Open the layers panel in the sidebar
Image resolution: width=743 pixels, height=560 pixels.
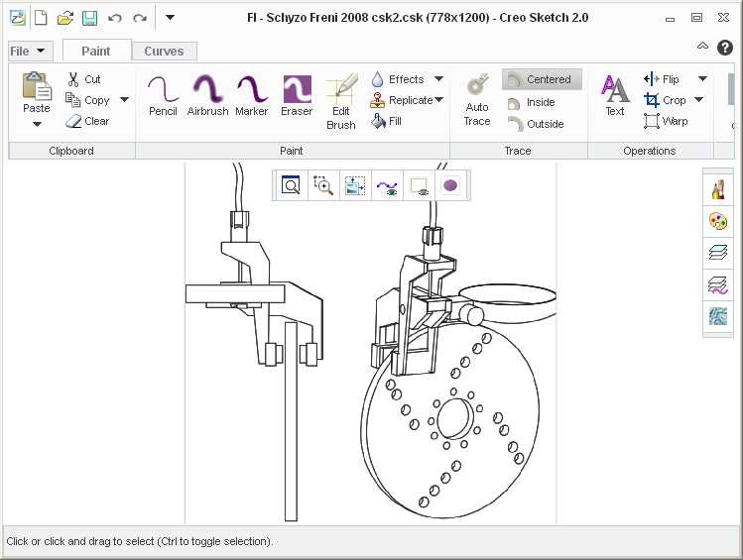[718, 253]
